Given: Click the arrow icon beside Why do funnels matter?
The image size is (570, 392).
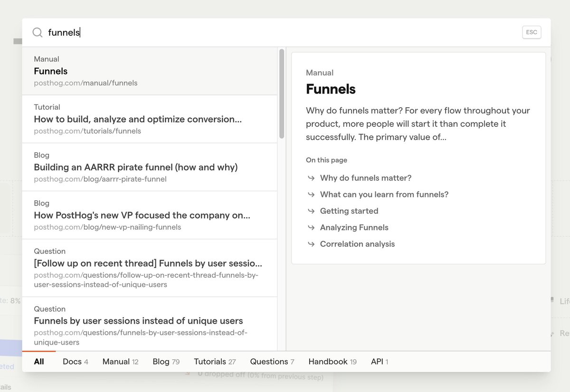Looking at the screenshot, I should click(311, 178).
